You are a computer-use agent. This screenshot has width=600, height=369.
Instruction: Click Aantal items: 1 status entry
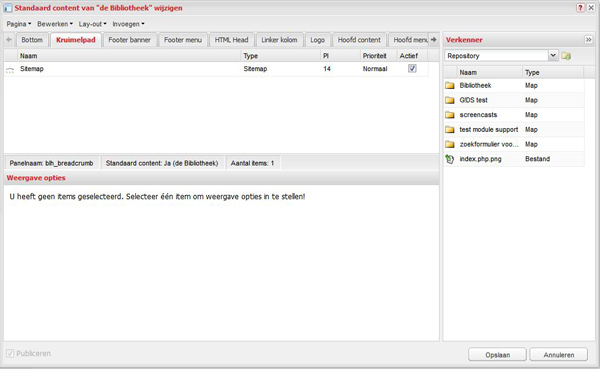(x=252, y=163)
